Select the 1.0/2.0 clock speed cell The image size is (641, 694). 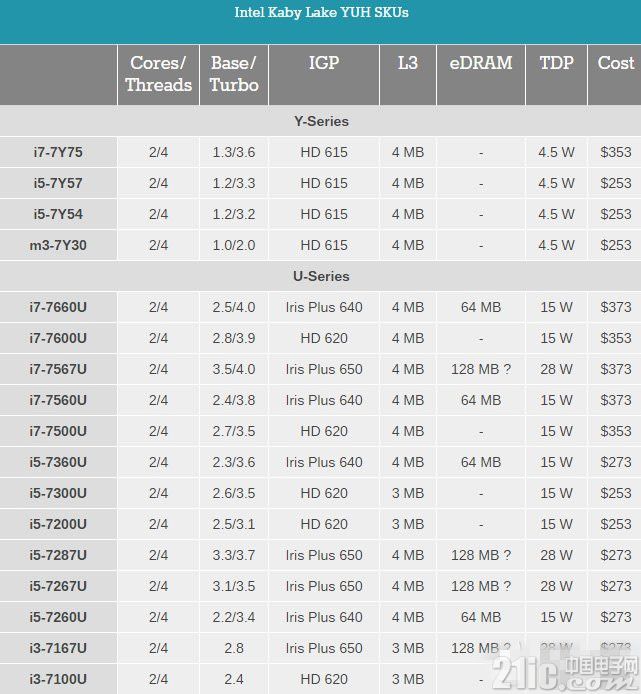(x=234, y=245)
